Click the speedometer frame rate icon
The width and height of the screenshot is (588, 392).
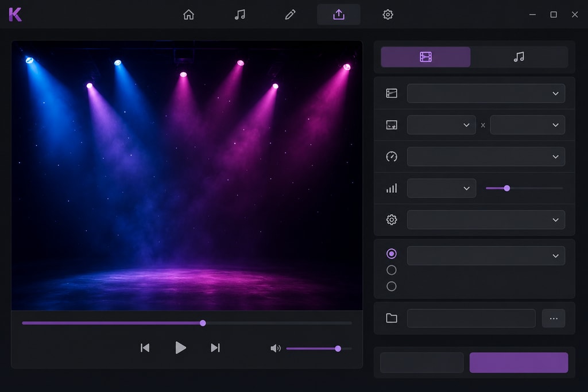[x=392, y=157]
